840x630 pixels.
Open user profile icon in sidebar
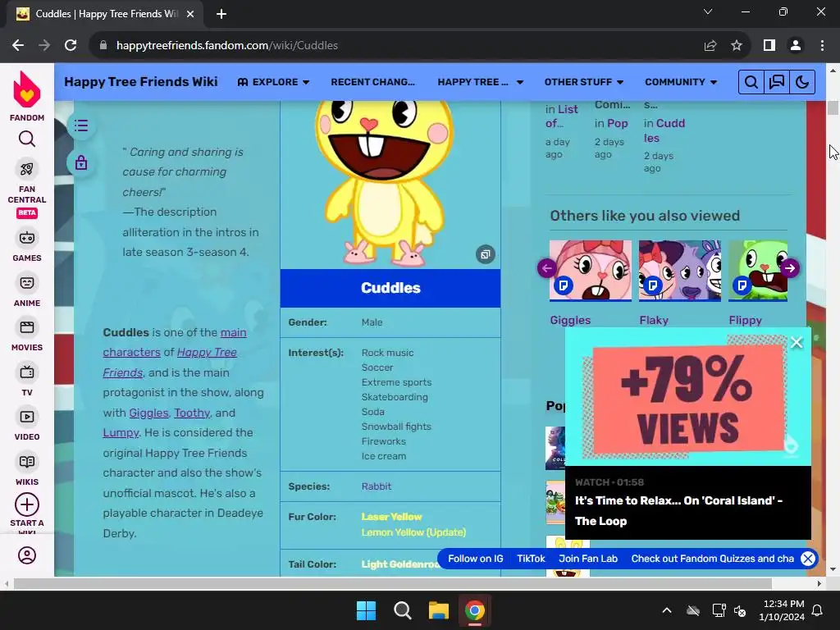click(x=27, y=555)
